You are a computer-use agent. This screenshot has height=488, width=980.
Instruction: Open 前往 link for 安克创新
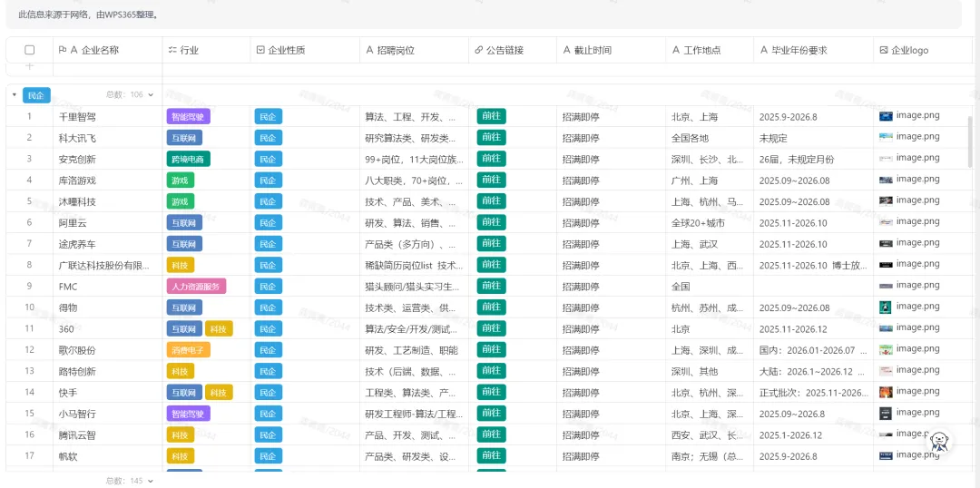click(491, 159)
